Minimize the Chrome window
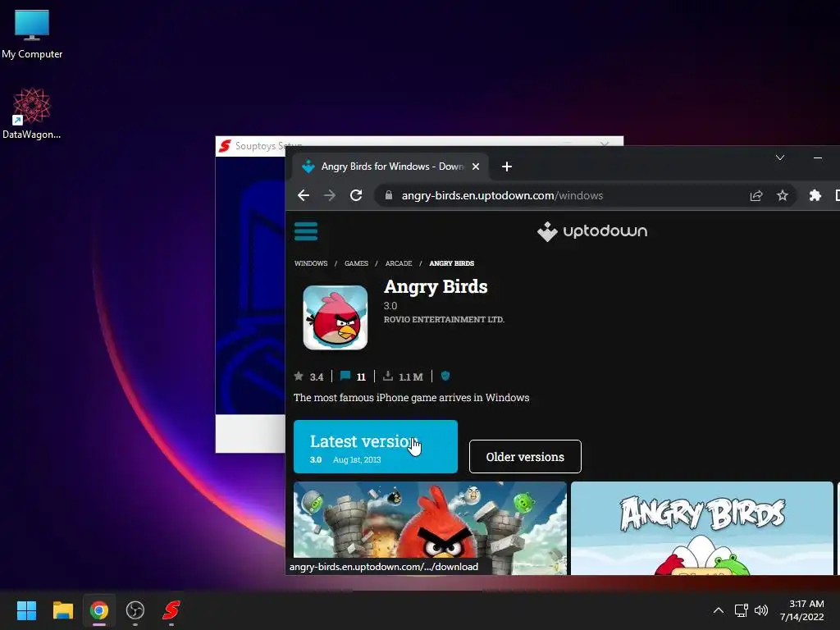Screen dimensions: 840x630 click(818, 157)
